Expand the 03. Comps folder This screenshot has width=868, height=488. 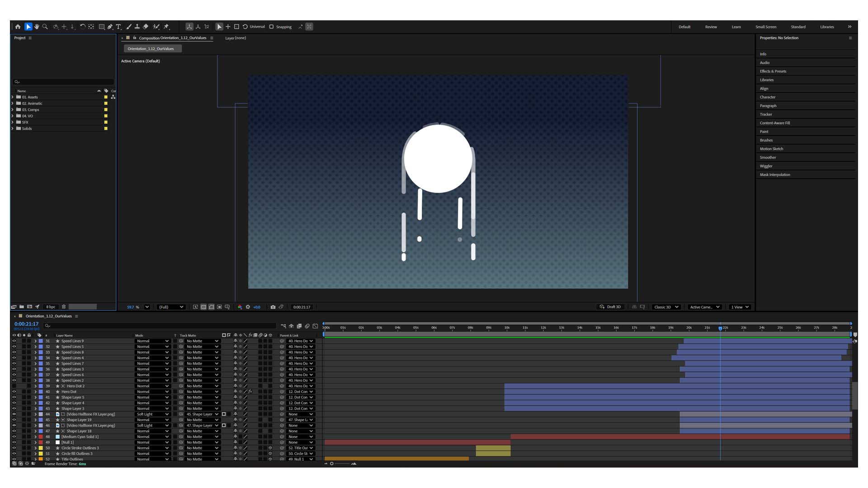click(x=13, y=110)
